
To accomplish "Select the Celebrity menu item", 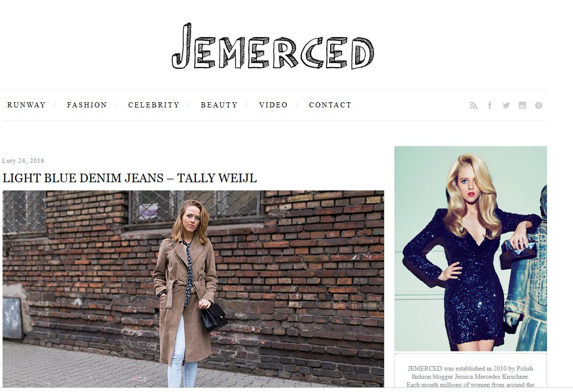I will [x=154, y=105].
